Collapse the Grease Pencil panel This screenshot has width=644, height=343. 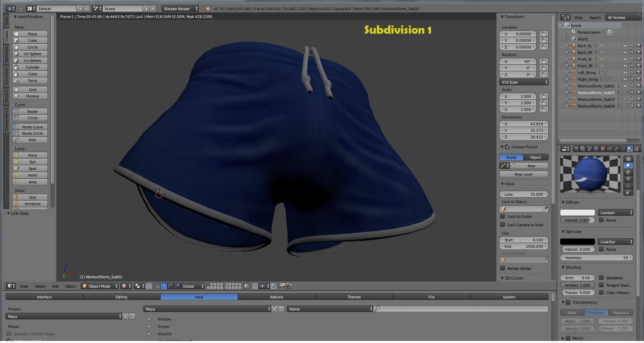click(502, 147)
